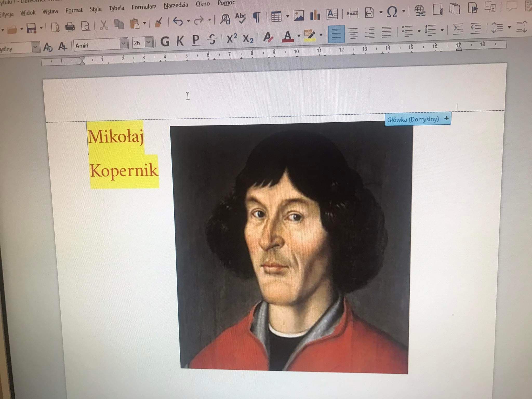
Task: Click the Insert Image icon
Action: pos(299,16)
